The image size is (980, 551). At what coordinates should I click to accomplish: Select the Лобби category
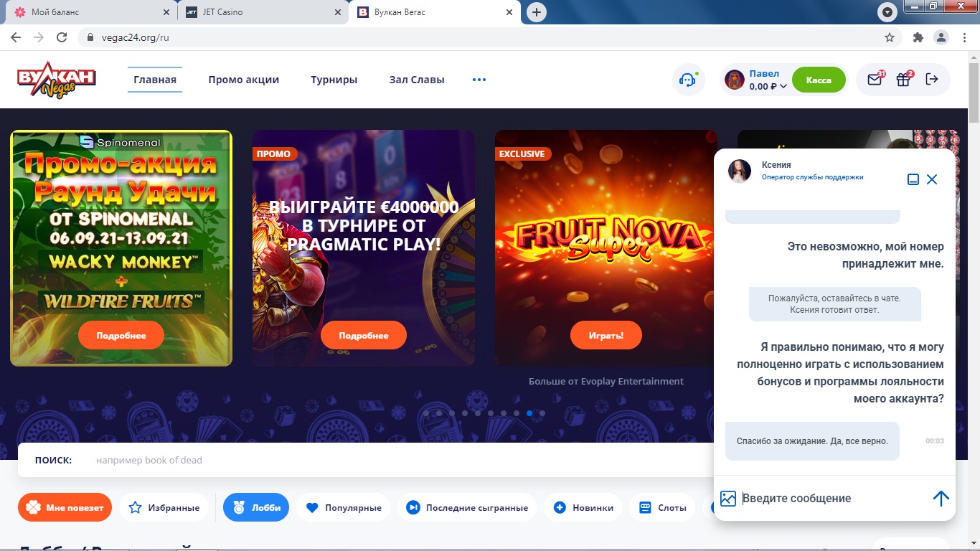click(256, 507)
